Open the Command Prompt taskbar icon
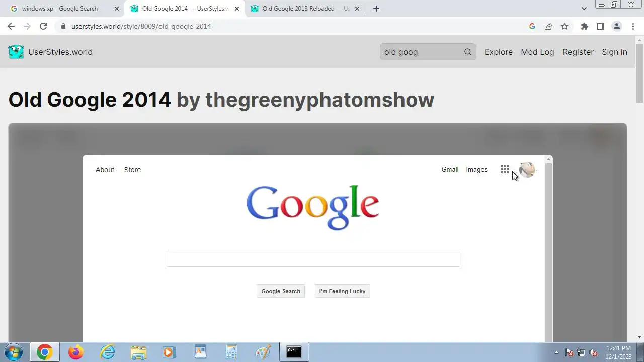This screenshot has height=362, width=644. coord(294,352)
